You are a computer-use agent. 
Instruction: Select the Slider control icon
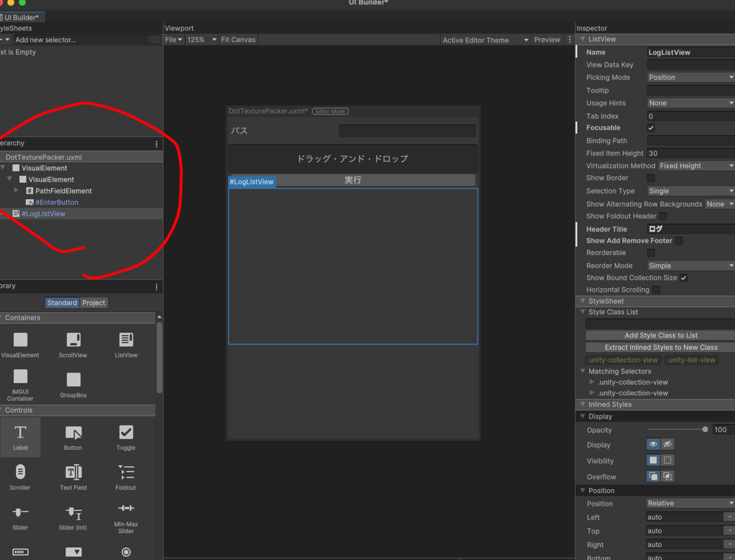coord(20,512)
